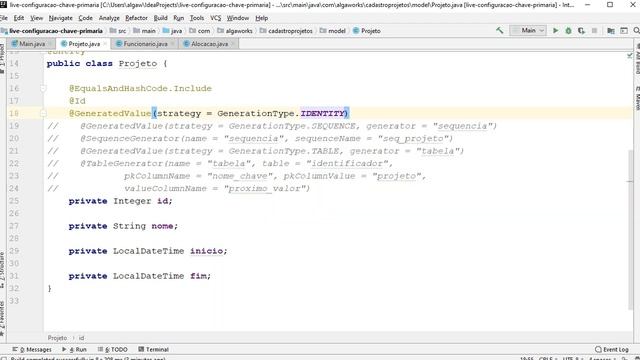640x360 pixels.
Task: Start debugging with the bug icon
Action: (x=568, y=31)
